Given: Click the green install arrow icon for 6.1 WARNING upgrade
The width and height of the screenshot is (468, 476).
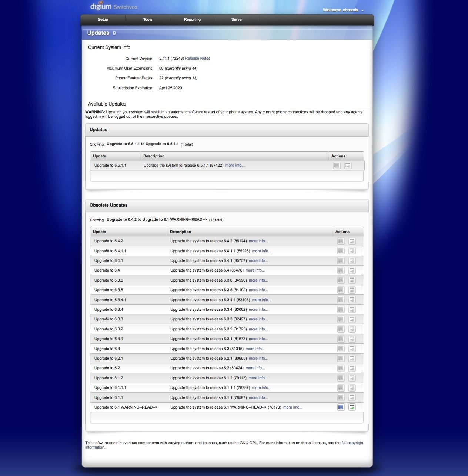Looking at the screenshot, I should [352, 407].
